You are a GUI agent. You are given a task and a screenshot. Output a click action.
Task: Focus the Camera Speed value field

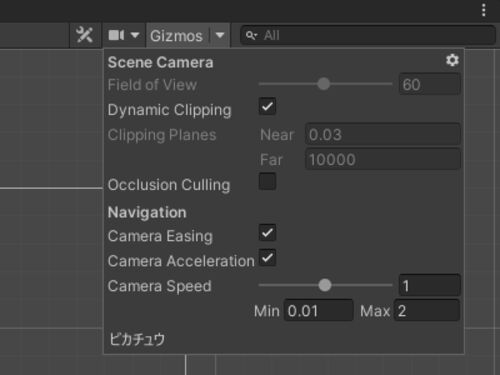[430, 285]
